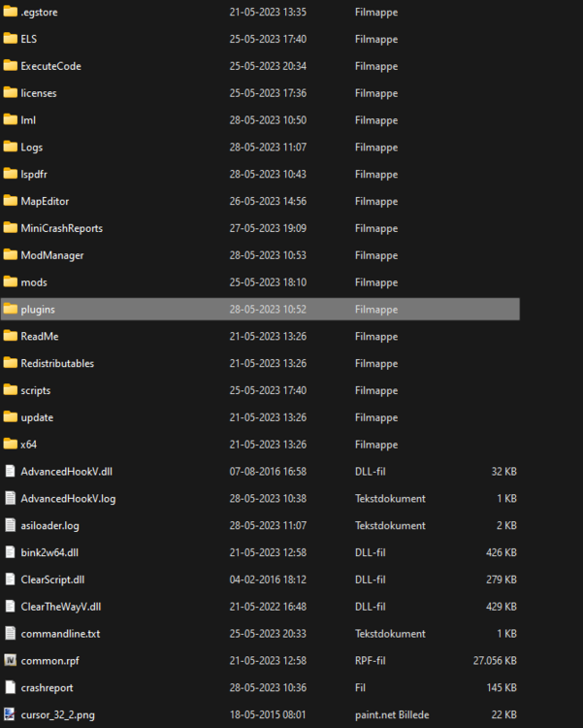
Task: Click Tekstdokument type of asiloader.log
Action: tap(390, 525)
